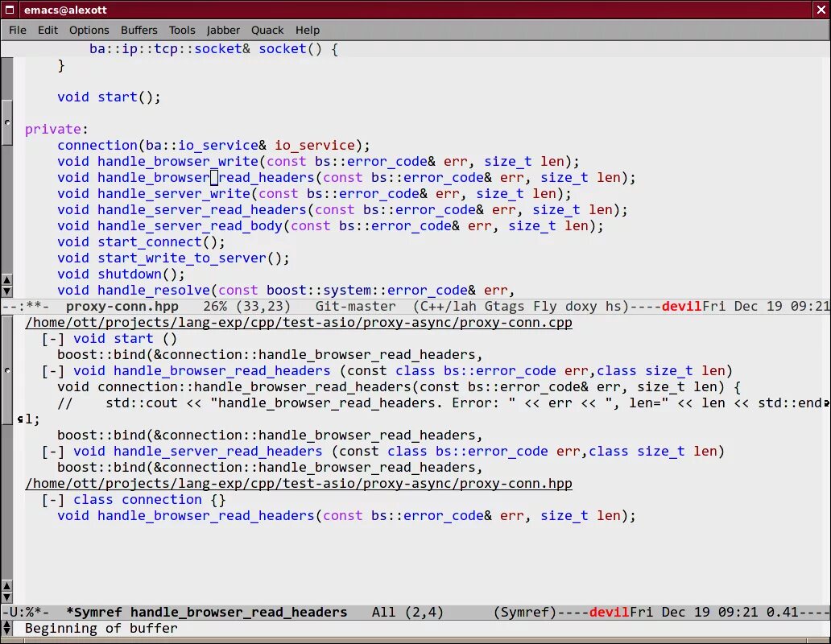Click the lower pane scrollbar thumb

click(x=7, y=370)
